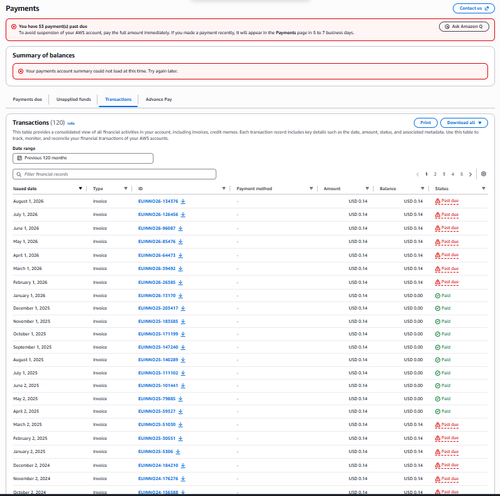Open invoice link for December 1, 2025
Screen dimensions: 500x496
pos(158,308)
